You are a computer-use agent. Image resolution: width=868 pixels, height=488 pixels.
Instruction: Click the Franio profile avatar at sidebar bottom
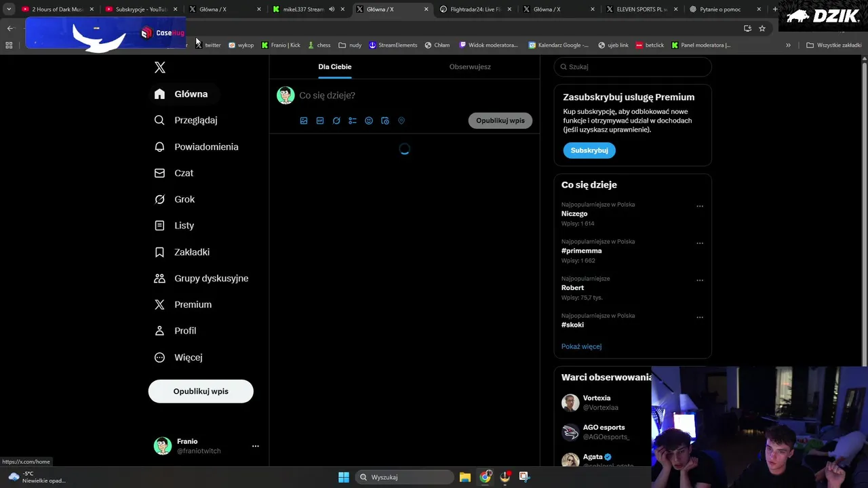coord(163,446)
